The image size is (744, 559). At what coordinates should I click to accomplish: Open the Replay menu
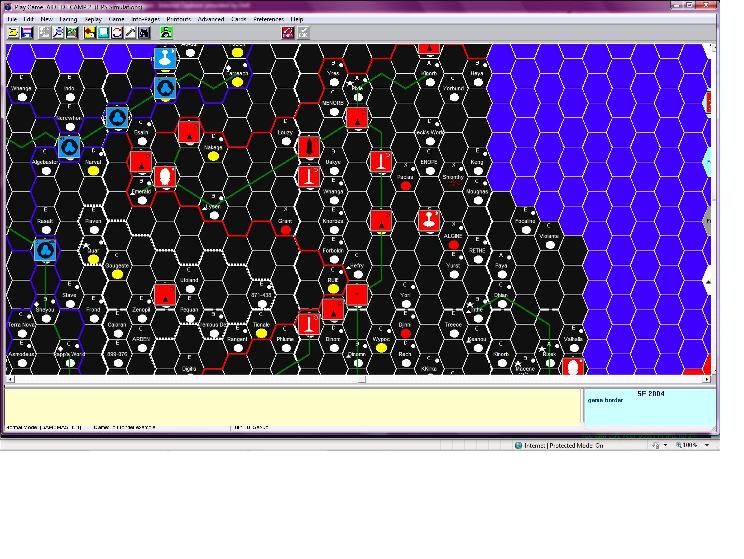93,19
